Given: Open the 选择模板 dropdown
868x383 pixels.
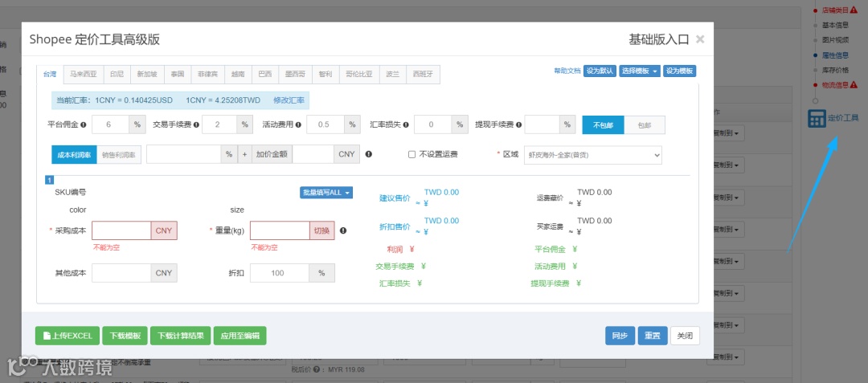Looking at the screenshot, I should tap(640, 71).
